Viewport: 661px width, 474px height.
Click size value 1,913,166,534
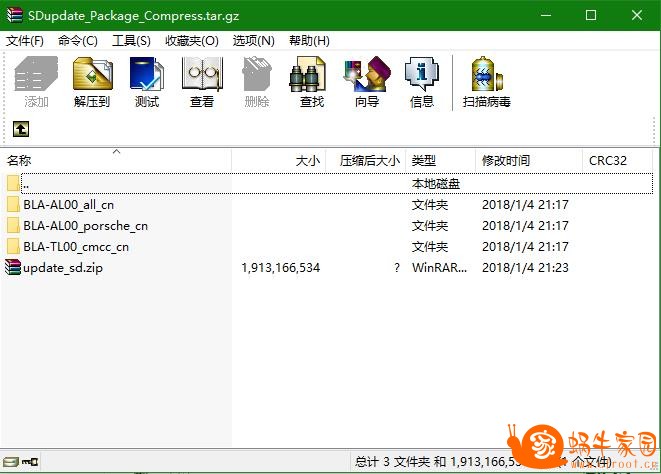click(x=281, y=268)
